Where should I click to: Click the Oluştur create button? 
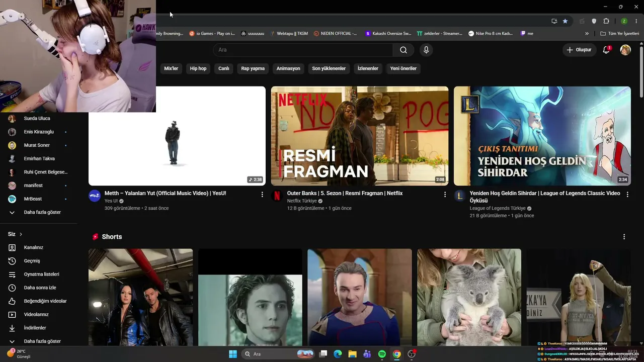pyautogui.click(x=579, y=50)
